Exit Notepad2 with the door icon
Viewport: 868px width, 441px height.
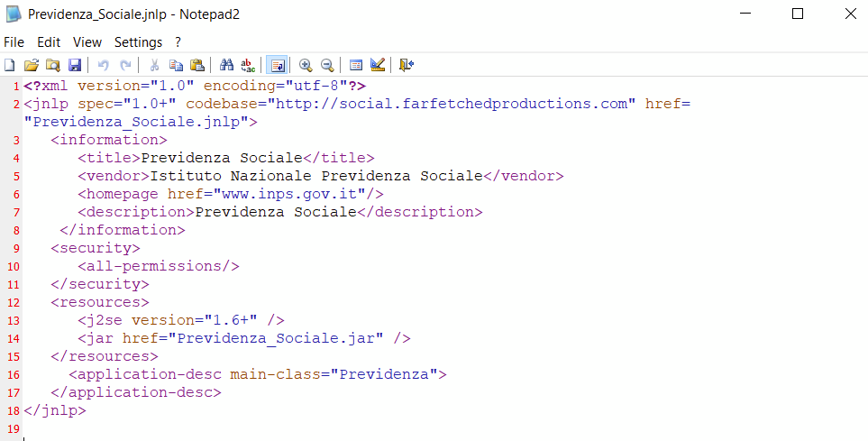[x=407, y=65]
